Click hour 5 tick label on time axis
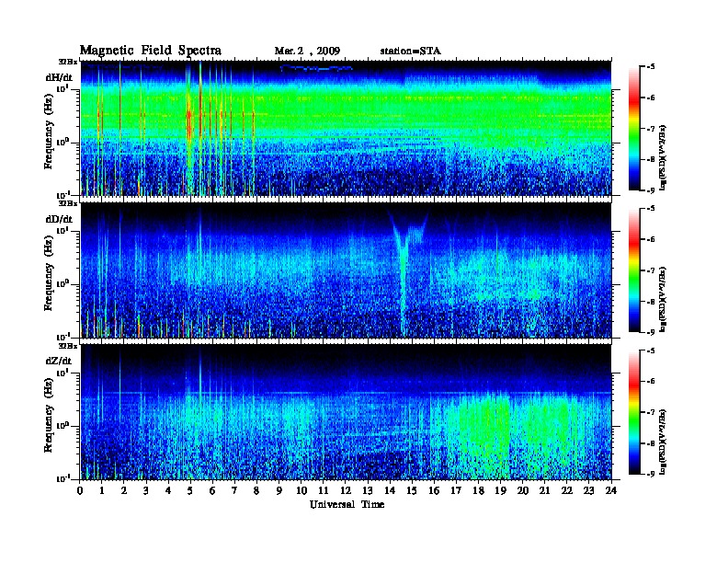Image resolution: width=728 pixels, height=563 pixels. coord(190,490)
